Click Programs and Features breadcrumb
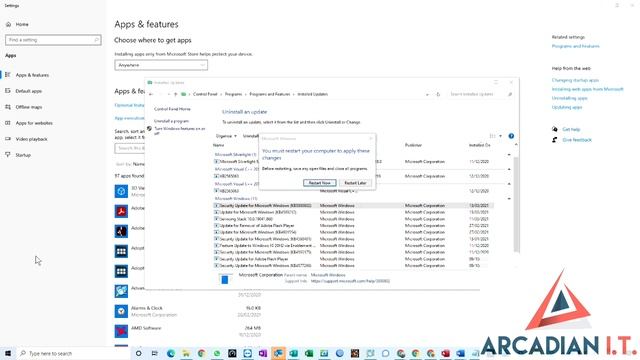Screen dimensions: 640x360 click(x=269, y=94)
